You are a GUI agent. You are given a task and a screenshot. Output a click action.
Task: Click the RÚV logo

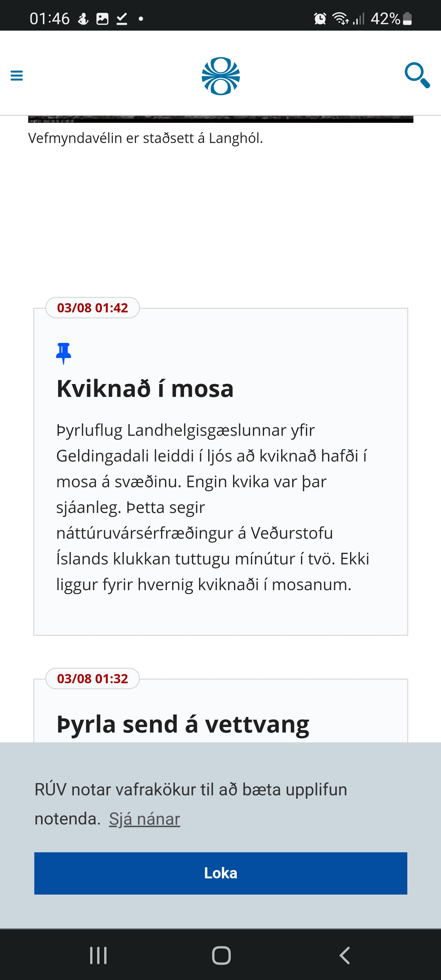[x=220, y=75]
